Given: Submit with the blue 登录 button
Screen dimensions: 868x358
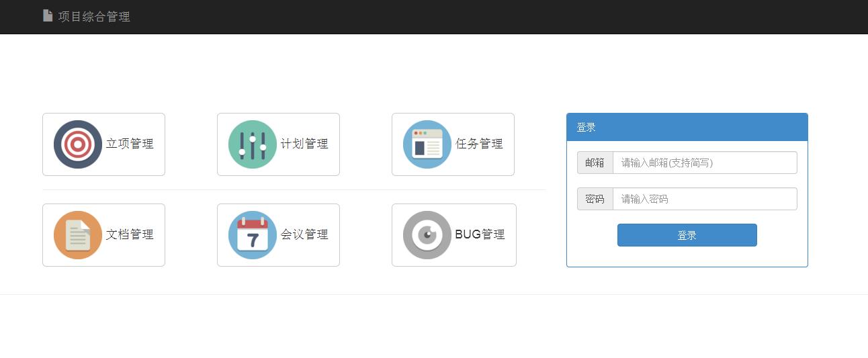Looking at the screenshot, I should [687, 235].
